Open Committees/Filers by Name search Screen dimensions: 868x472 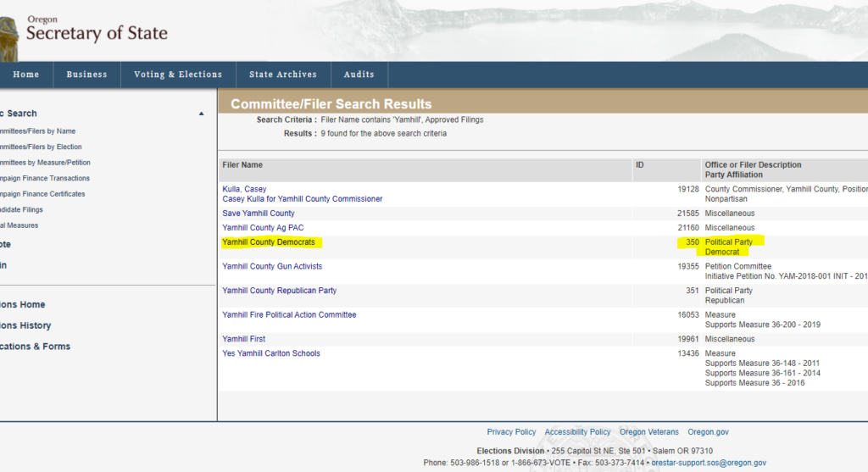[x=37, y=131]
